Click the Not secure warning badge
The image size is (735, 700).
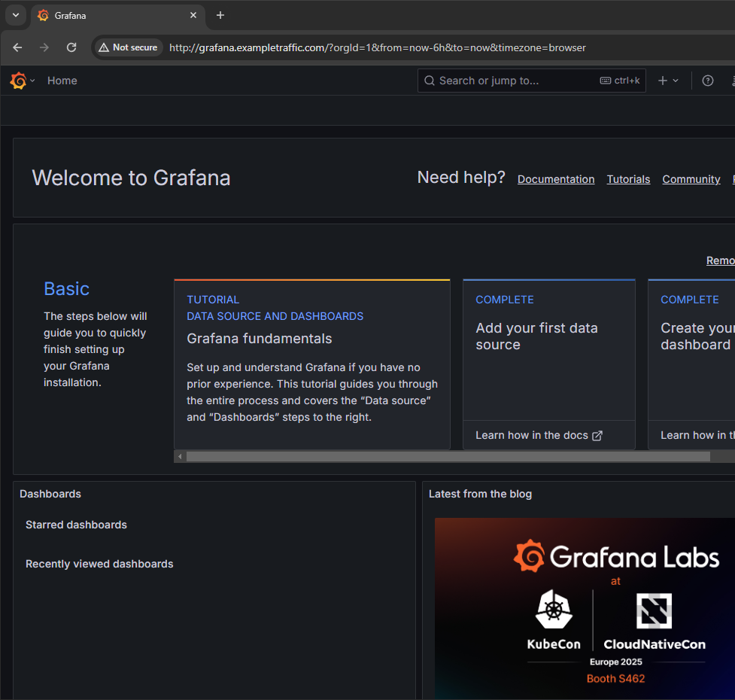128,47
